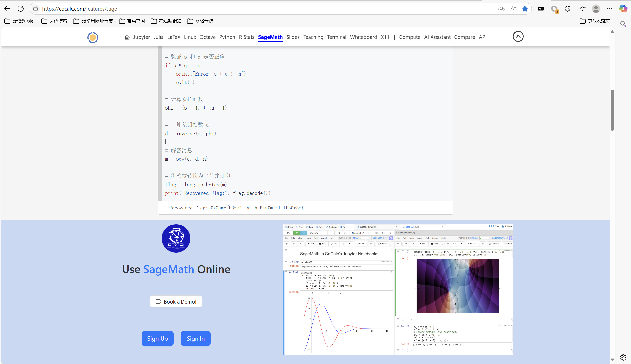Open the favorites list icon
This screenshot has width=631, height=364.
click(583, 8)
